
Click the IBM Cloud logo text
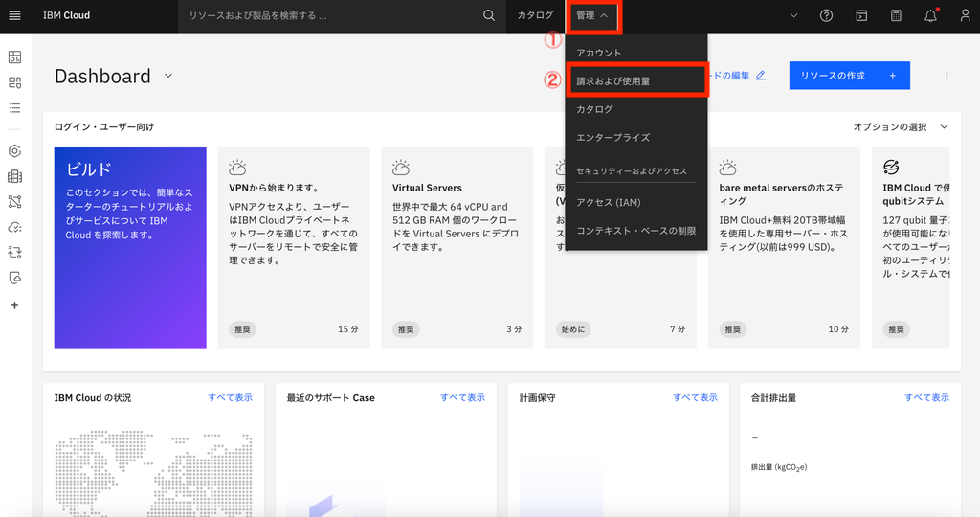click(x=66, y=15)
